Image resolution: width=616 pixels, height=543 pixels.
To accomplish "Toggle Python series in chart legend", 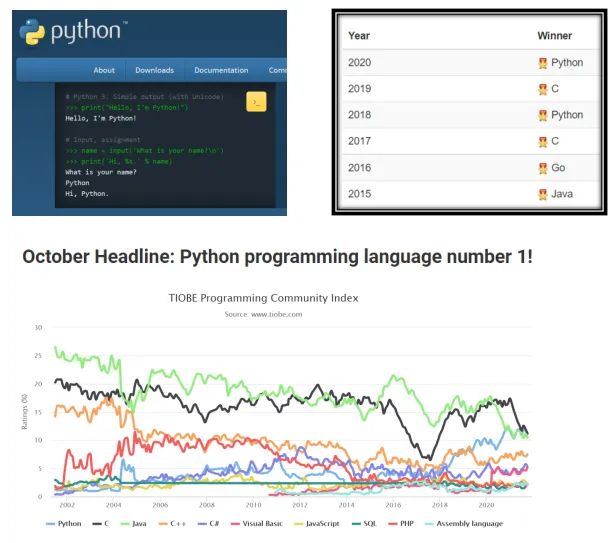I will 64,524.
